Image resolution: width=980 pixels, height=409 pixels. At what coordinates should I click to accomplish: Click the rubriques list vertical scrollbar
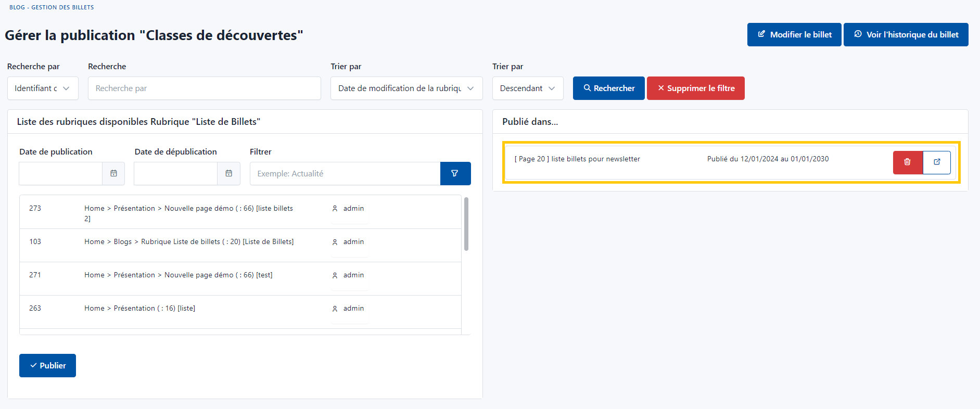(466, 224)
